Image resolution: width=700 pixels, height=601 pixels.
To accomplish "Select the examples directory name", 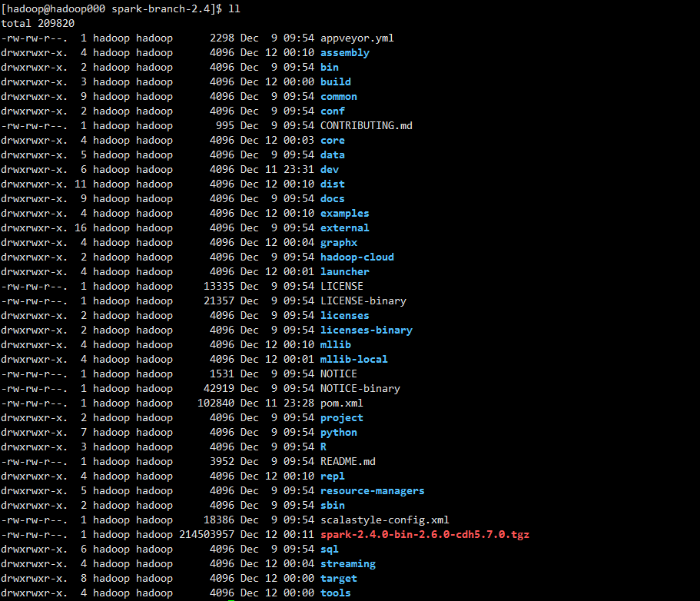I will (x=345, y=214).
